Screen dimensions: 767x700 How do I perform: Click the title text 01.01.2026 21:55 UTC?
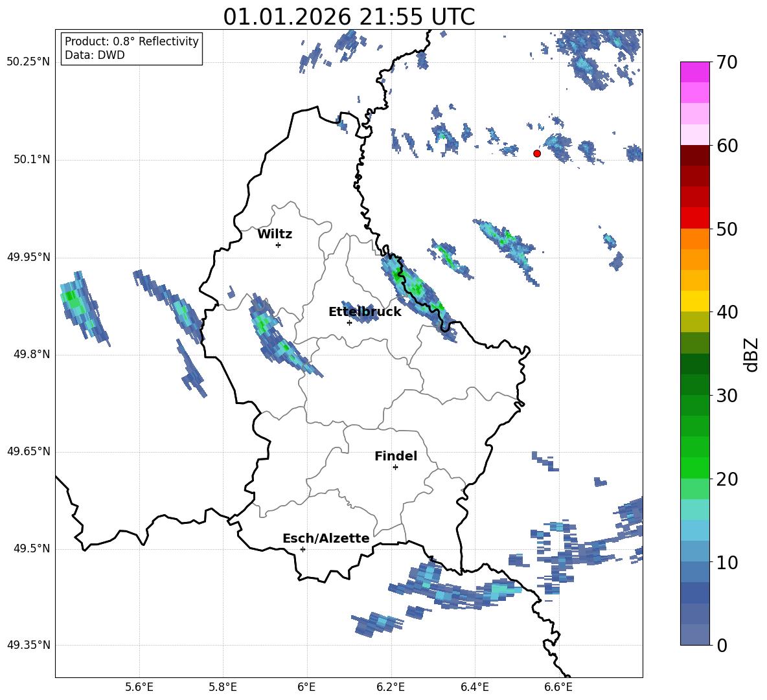pos(349,17)
